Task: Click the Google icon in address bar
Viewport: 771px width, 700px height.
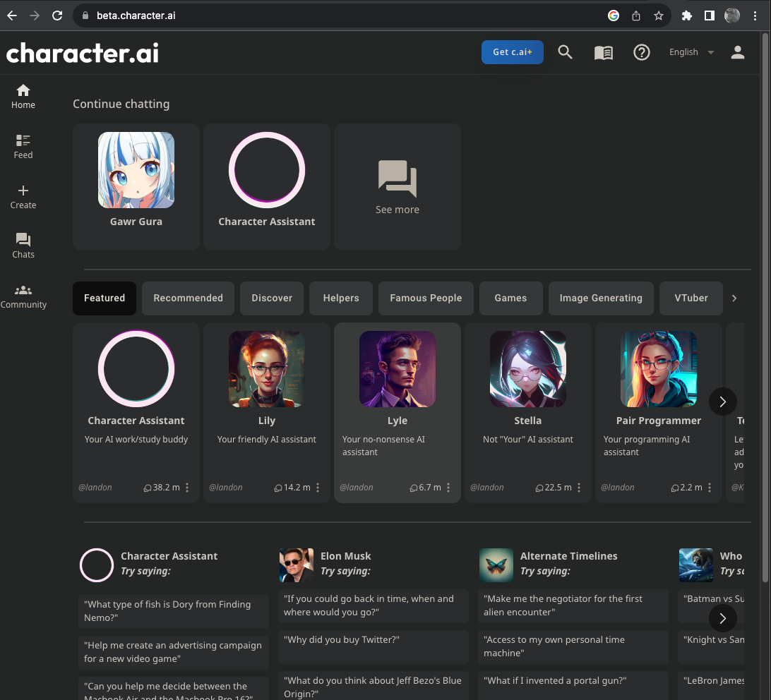Action: 613,16
